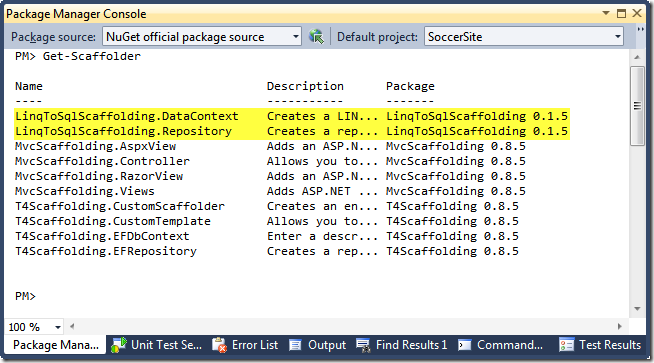654x363 pixels.
Task: Click MvcScaffolding.RazorView in the list
Action: 99,176
